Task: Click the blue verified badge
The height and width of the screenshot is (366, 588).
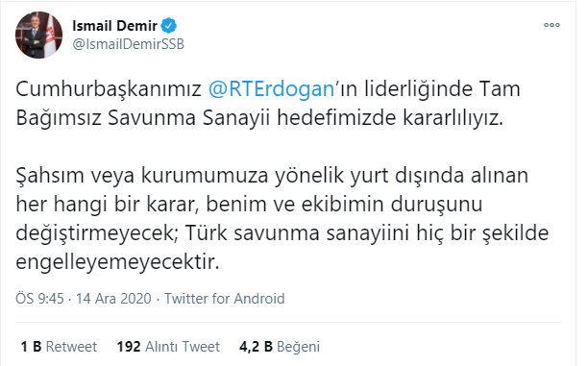Action: pyautogui.click(x=169, y=26)
